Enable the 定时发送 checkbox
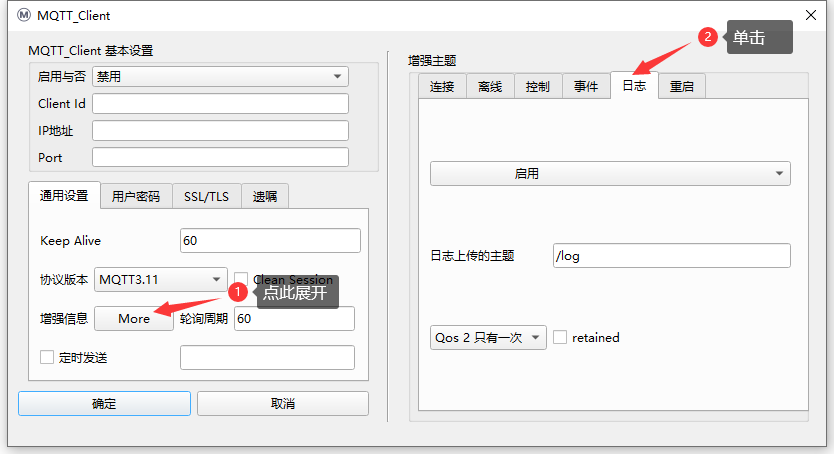834x454 pixels. 47,357
